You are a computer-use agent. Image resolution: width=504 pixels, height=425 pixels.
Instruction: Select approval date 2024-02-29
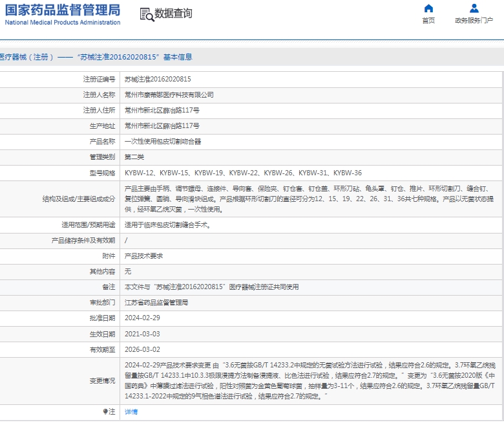142,318
